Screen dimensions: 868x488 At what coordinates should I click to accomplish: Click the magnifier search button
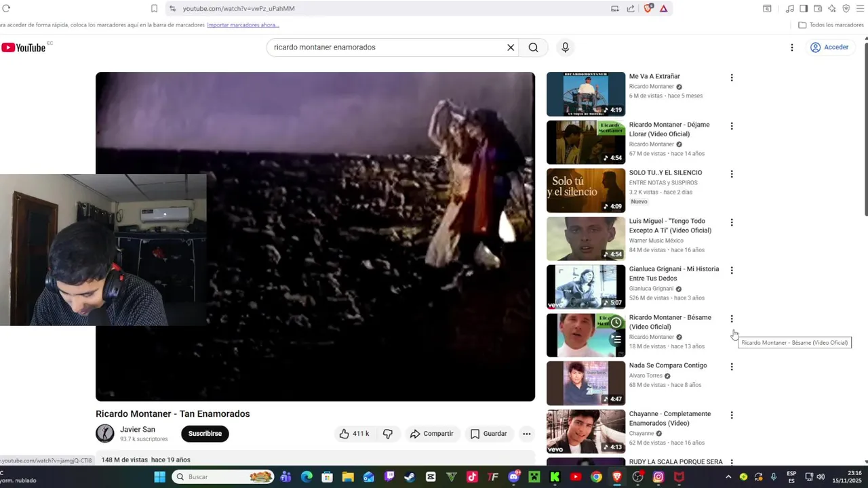[534, 47]
